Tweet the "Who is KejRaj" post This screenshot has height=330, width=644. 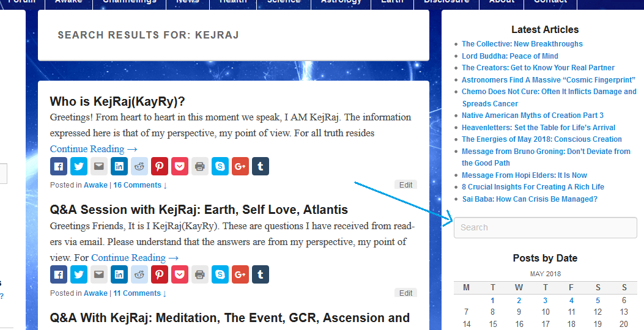pyautogui.click(x=79, y=166)
